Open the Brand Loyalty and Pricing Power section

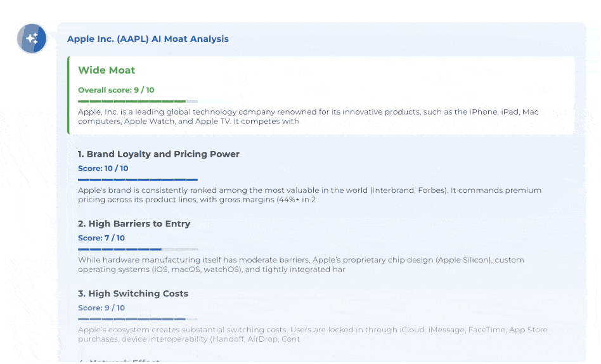point(158,154)
